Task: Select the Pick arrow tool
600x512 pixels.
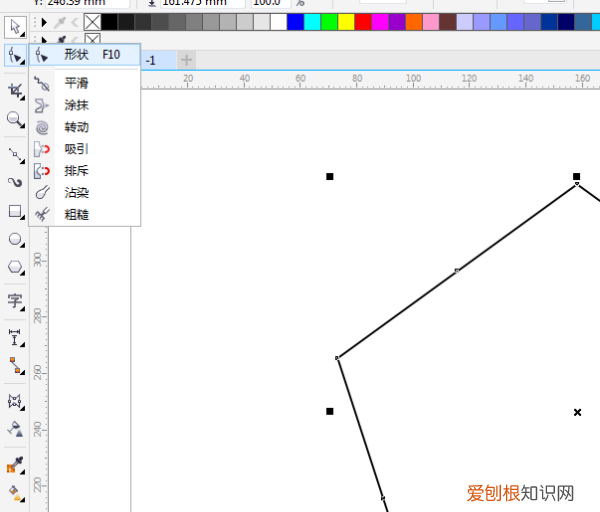Action: point(15,25)
